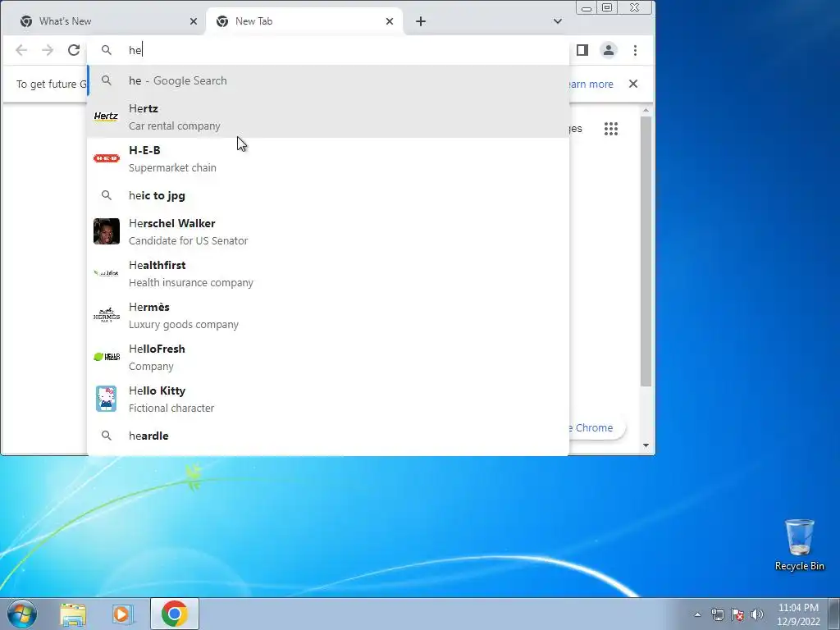Click the network tray icon
Viewport: 840px width, 630px height.
tap(717, 614)
